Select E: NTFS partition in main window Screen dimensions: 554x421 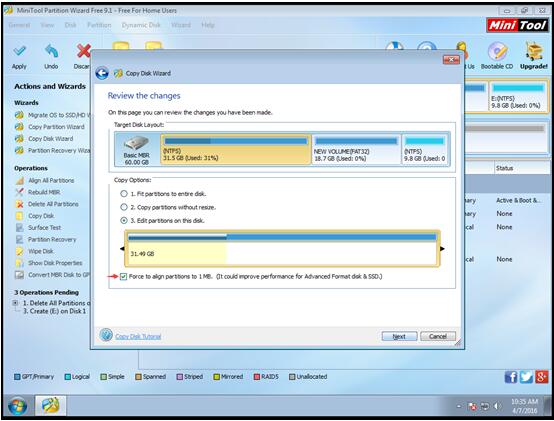coord(518,97)
